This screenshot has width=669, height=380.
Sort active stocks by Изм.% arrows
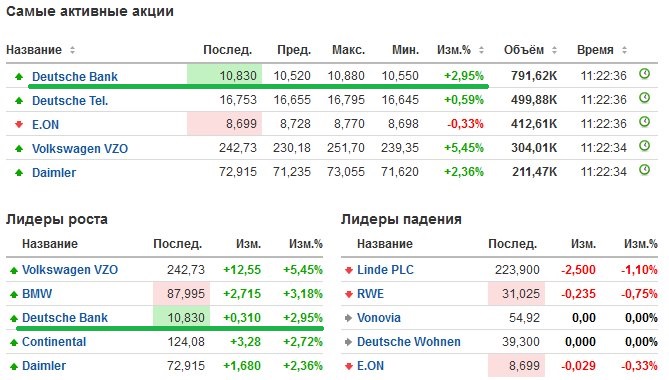(481, 50)
